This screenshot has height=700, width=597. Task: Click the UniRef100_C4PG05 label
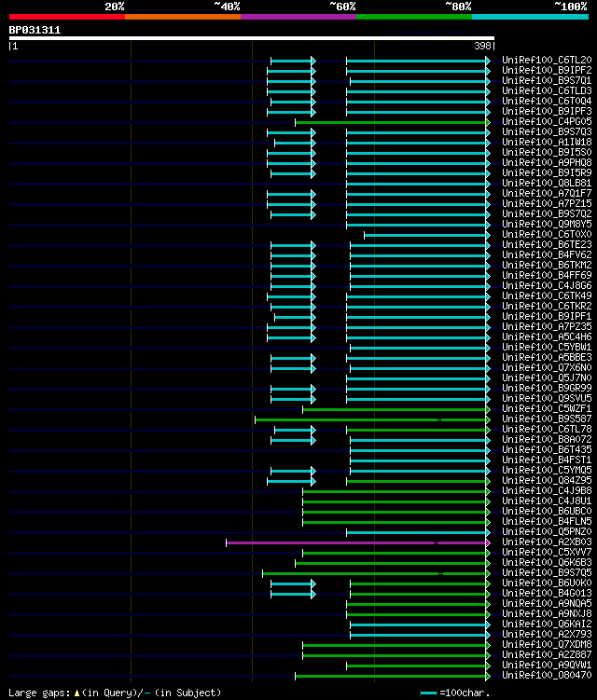point(547,121)
